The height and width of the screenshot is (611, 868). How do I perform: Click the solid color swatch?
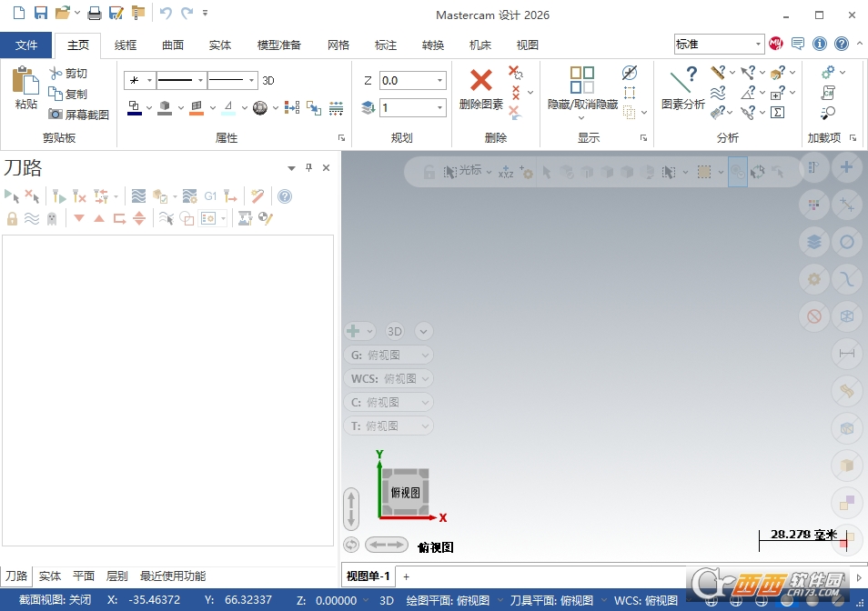tap(165, 107)
